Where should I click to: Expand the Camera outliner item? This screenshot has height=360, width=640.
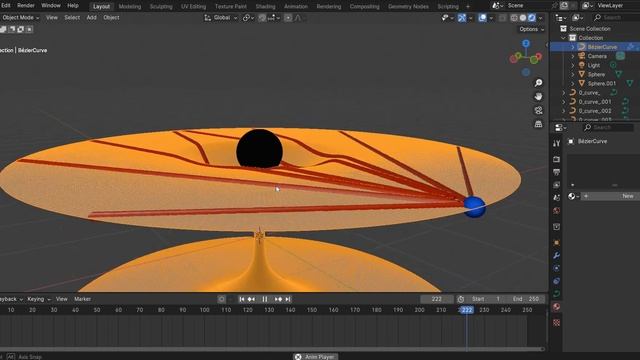(x=573, y=56)
